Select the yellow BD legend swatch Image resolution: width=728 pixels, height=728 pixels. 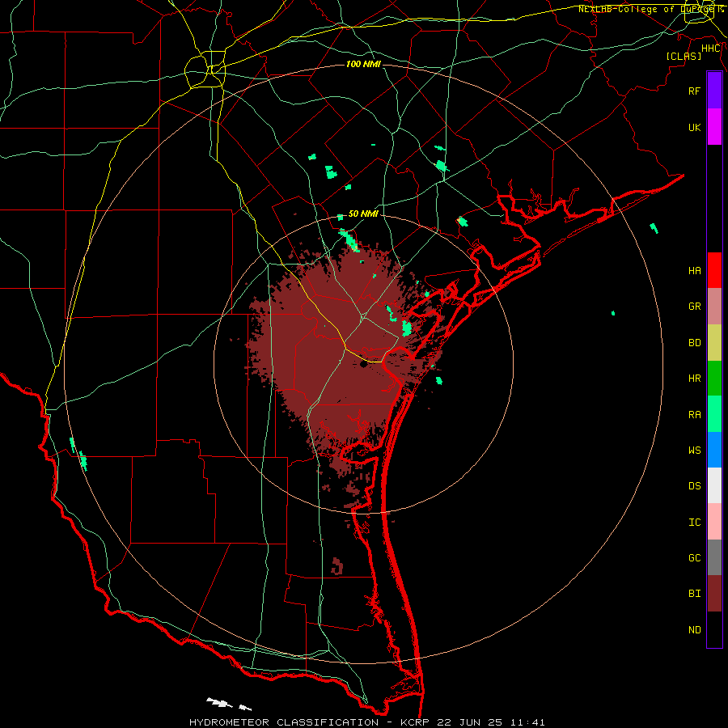714,343
